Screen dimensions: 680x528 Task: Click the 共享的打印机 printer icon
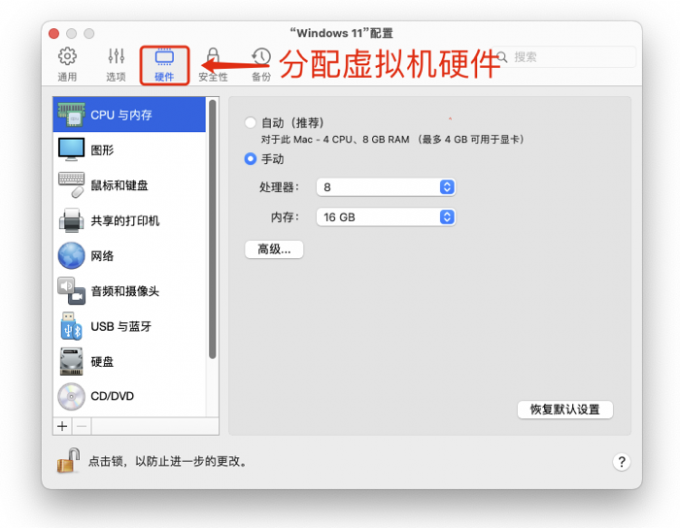coord(71,220)
